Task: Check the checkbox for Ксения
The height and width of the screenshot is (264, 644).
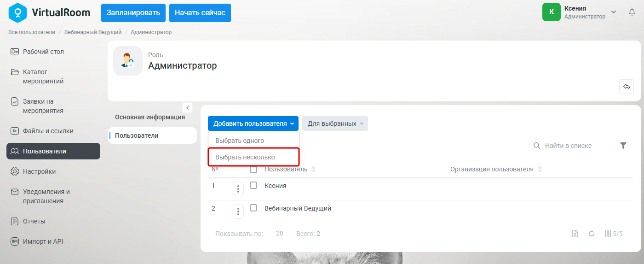Action: 253,185
